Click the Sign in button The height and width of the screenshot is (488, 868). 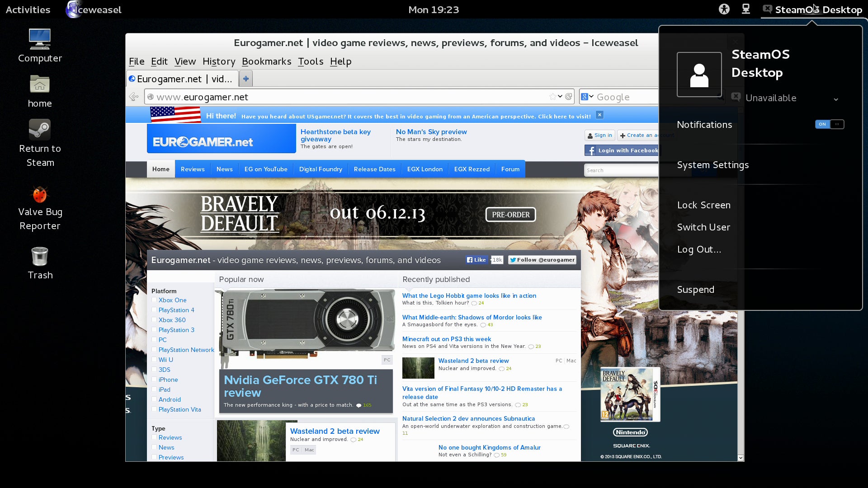[x=600, y=135]
